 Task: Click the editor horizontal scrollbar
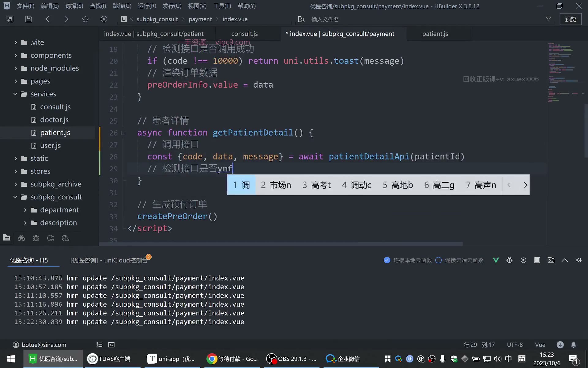tap(281, 244)
